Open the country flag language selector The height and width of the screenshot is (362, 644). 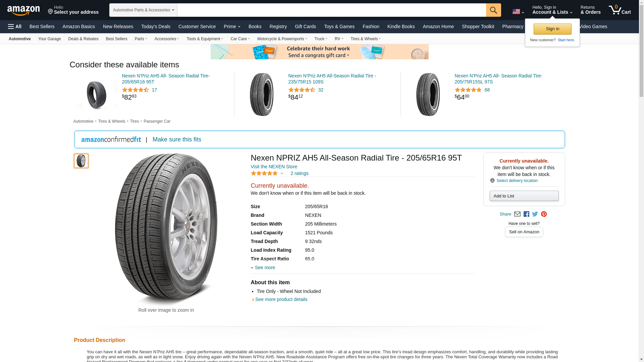pos(518,12)
